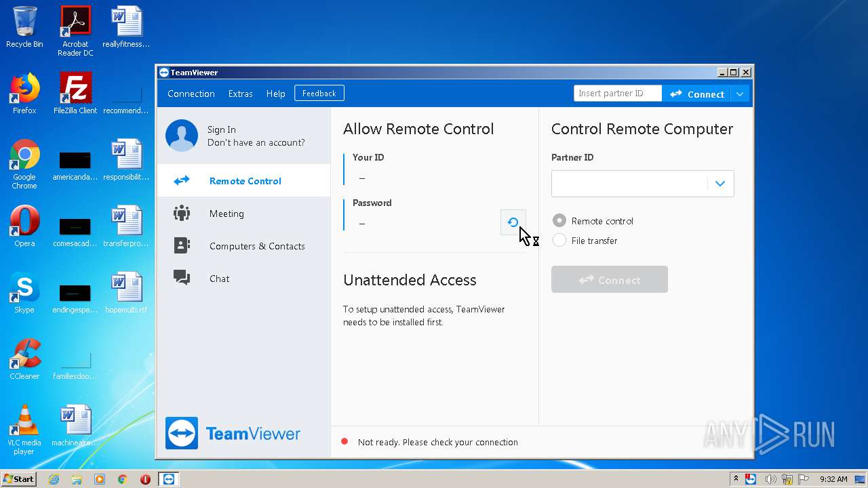Select the Skype desktop shortcut
Viewport: 868px width, 488px height.
pyautogui.click(x=24, y=293)
